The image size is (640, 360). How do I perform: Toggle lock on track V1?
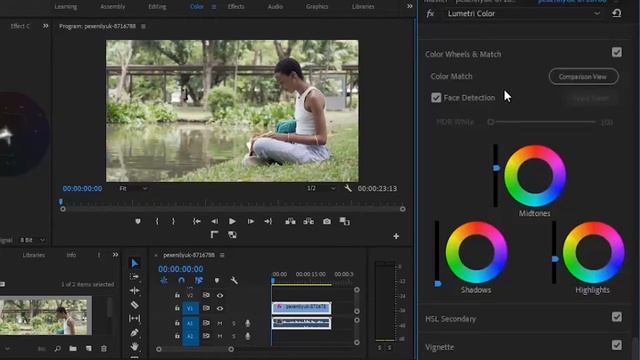(x=177, y=308)
